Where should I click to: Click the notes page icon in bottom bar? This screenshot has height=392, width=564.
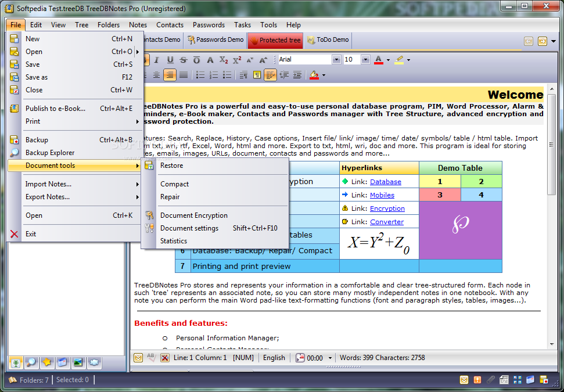click(504, 380)
